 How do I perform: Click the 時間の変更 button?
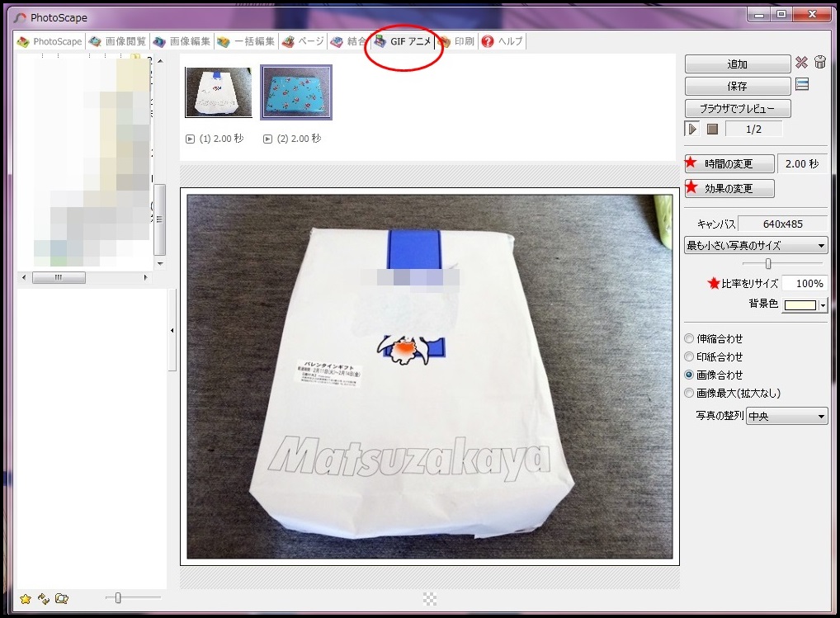click(729, 163)
